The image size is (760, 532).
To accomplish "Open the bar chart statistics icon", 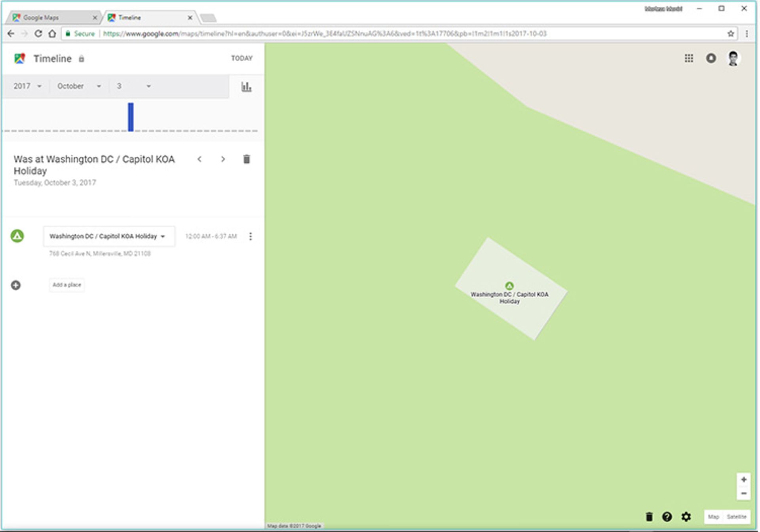I will (x=246, y=87).
